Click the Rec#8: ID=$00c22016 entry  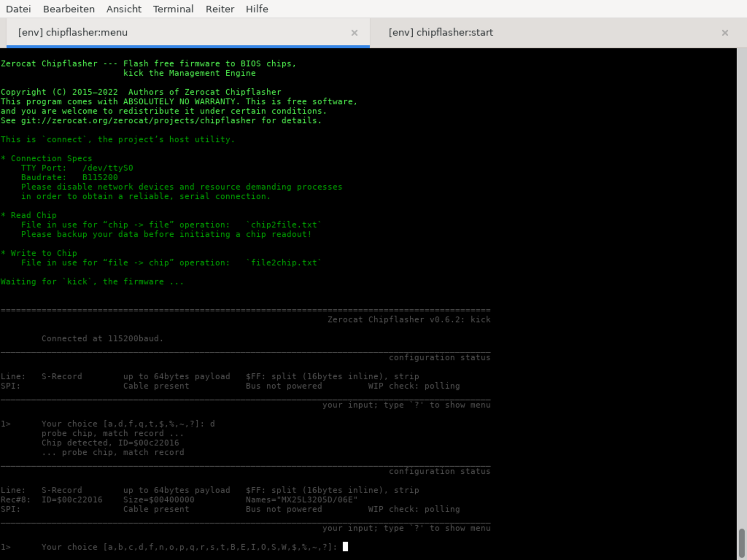point(52,500)
